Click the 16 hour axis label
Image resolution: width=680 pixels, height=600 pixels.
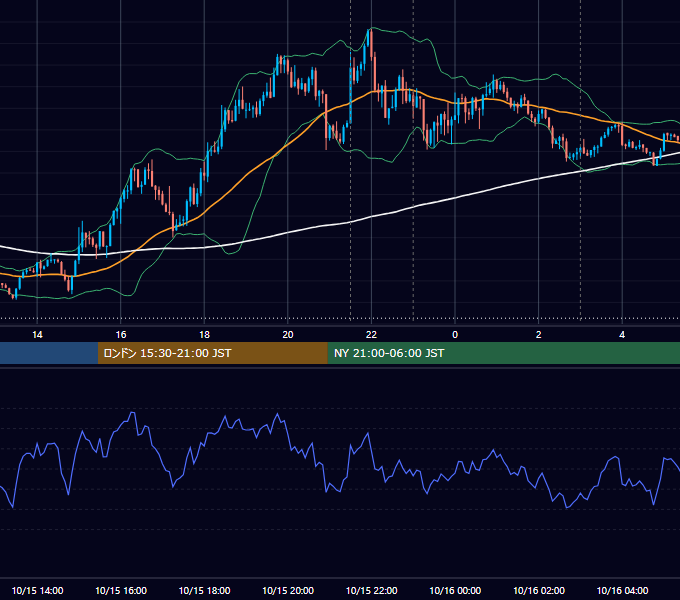[x=121, y=335]
